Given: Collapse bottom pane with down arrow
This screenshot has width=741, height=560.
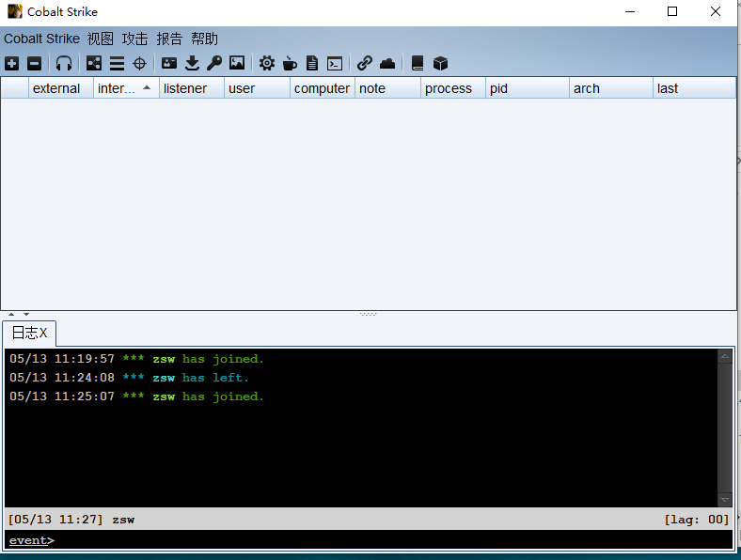Looking at the screenshot, I should [26, 314].
